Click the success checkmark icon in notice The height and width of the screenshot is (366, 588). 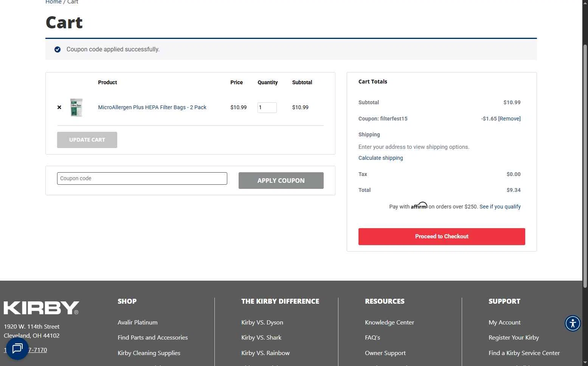pos(57,49)
